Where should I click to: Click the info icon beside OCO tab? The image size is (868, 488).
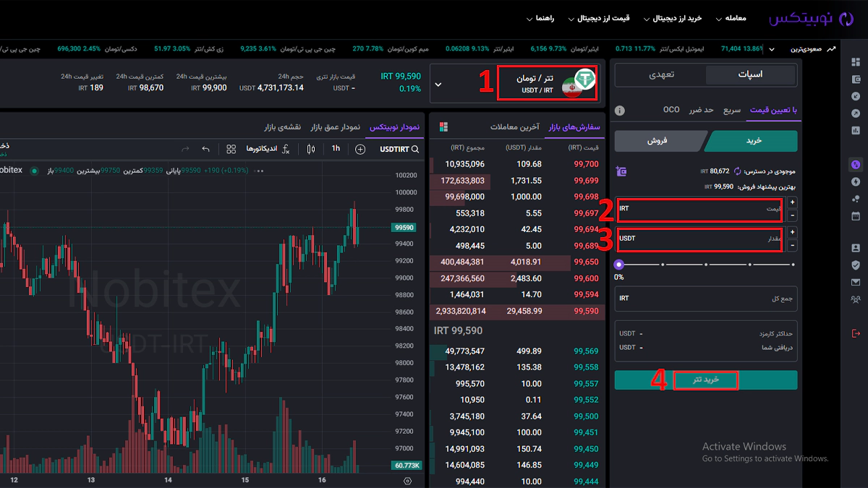pos(619,111)
